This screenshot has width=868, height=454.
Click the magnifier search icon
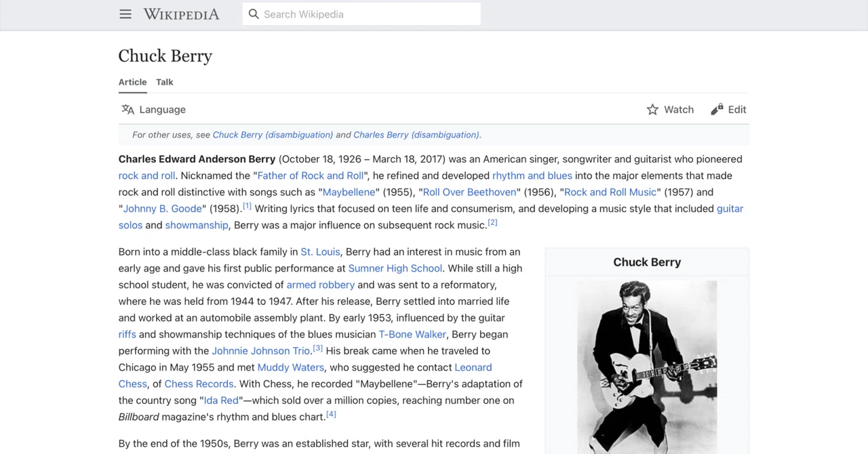(254, 14)
